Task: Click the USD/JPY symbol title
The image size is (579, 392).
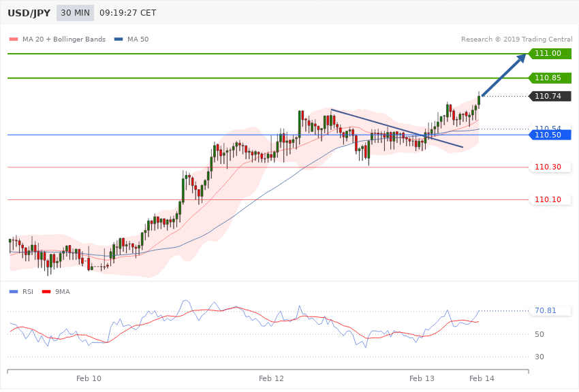Action: [x=29, y=13]
